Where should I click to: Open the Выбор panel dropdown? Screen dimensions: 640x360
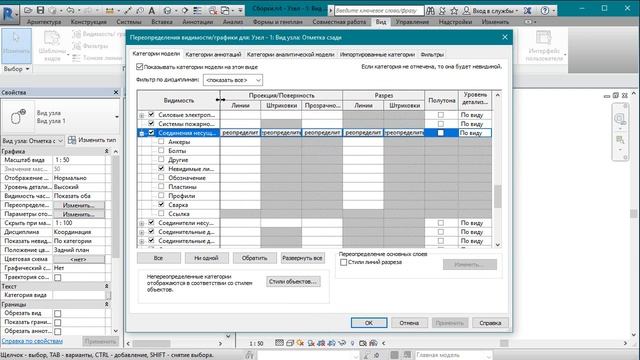pyautogui.click(x=16, y=69)
